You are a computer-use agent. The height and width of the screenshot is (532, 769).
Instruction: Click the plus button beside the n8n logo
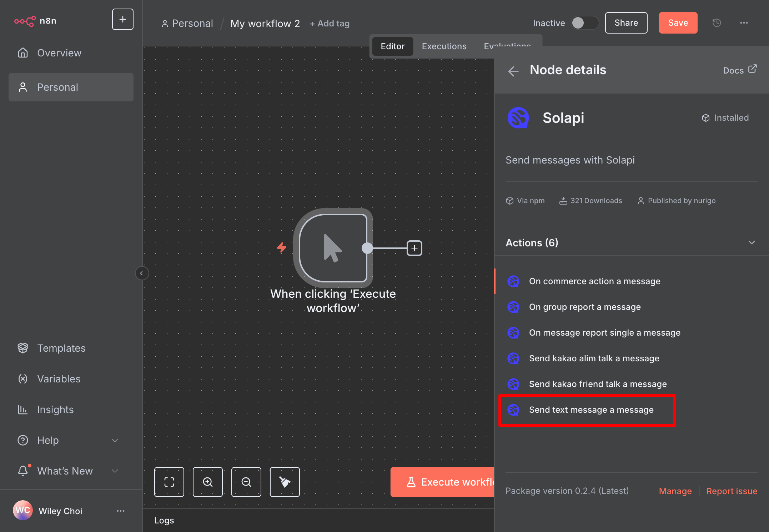coord(122,19)
